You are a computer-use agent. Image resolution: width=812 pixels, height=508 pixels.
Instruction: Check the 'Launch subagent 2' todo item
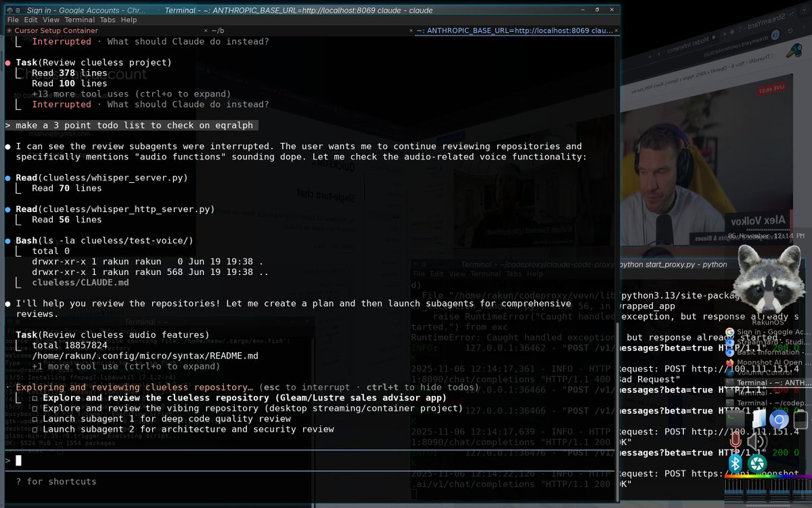36,429
